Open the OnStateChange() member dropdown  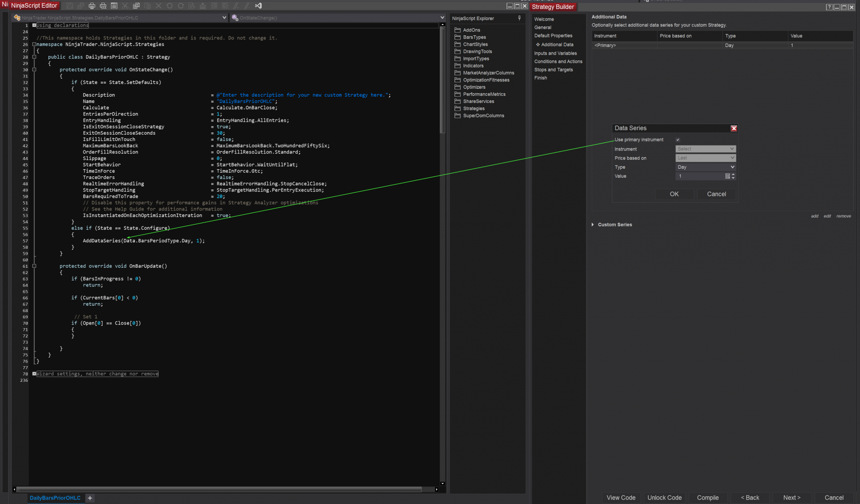442,18
